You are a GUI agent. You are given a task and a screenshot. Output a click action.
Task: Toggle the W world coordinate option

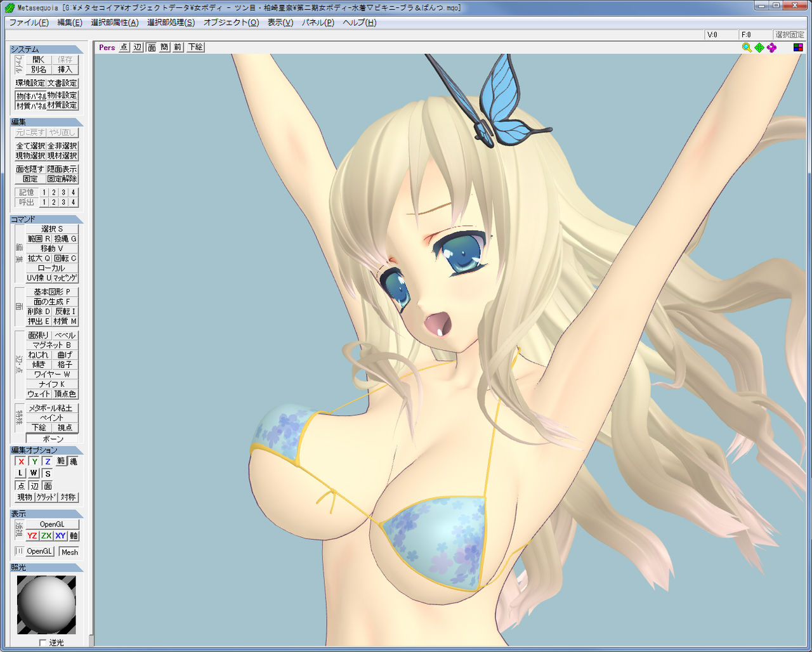[34, 473]
